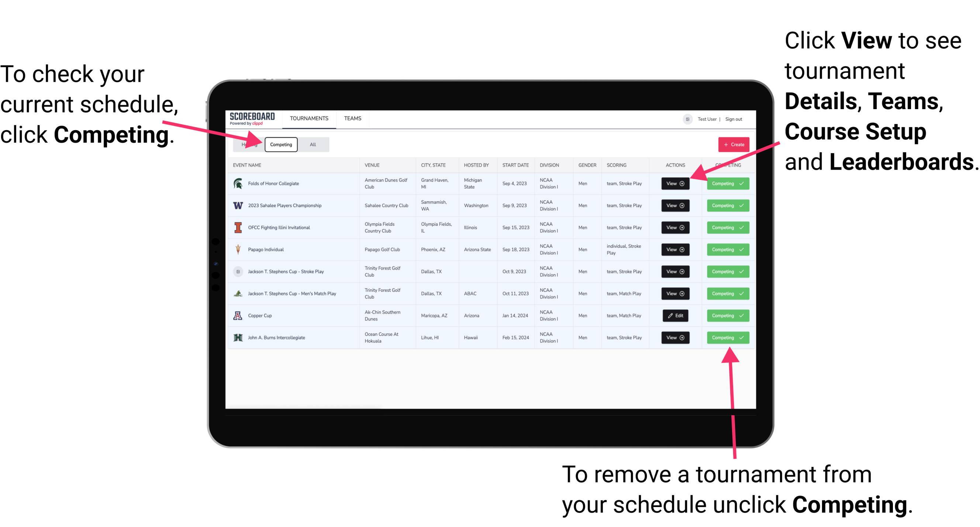Select the Competing filter tab
The image size is (980, 527).
280,144
